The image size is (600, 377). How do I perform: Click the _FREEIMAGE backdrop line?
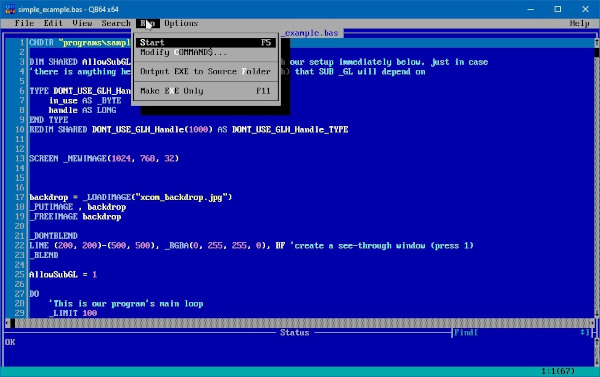coord(75,217)
